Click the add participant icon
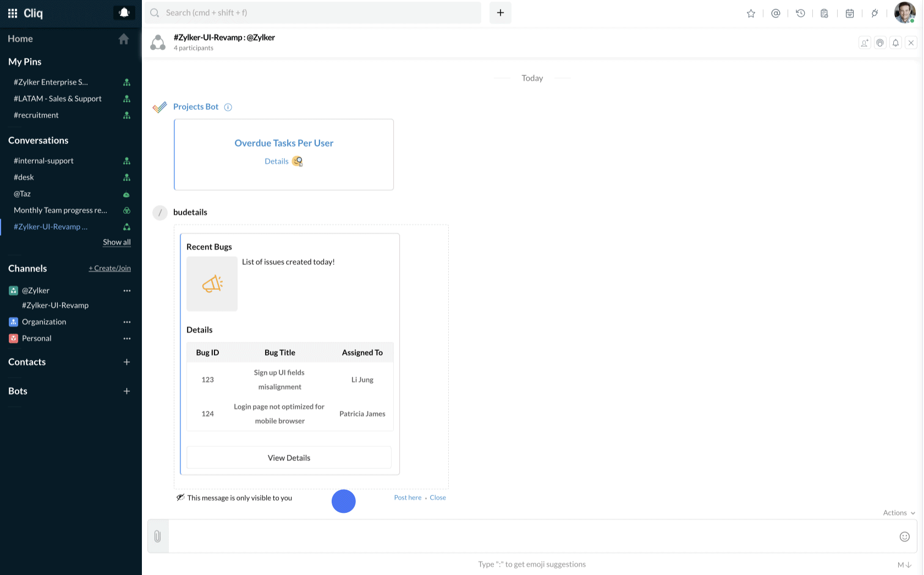924x575 pixels. (x=865, y=43)
